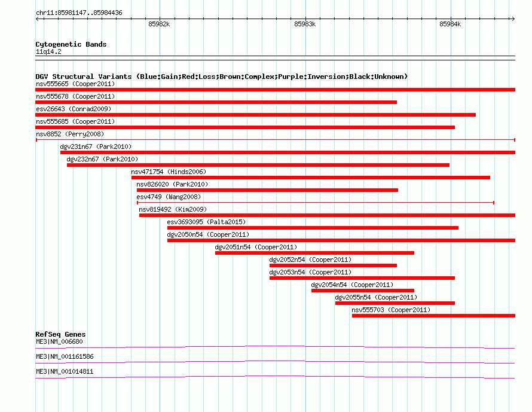The image size is (532, 412).
Task: Click the red bar under dgv2051n54
Action: (314, 253)
